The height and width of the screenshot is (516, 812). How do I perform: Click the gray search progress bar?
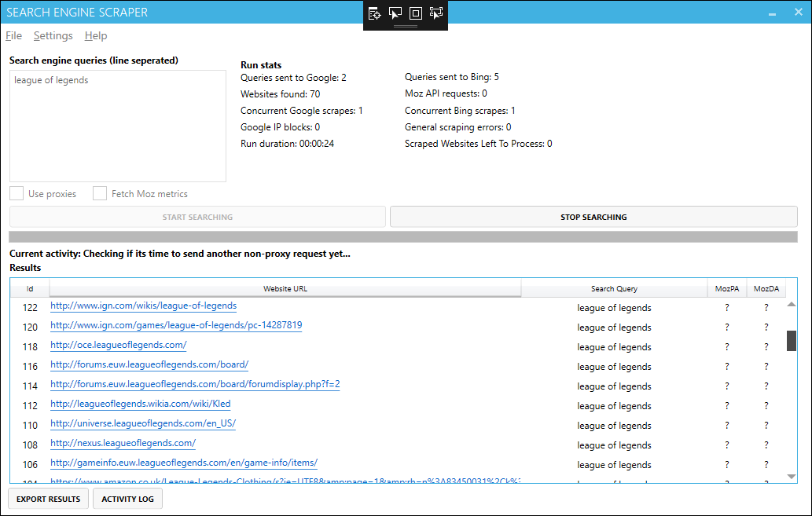coord(403,236)
